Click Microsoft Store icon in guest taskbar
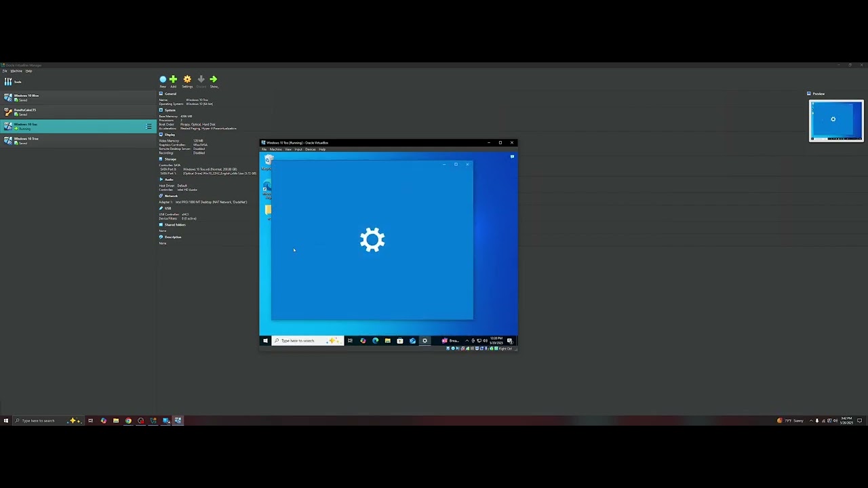Viewport: 868px width, 488px height. 400,341
